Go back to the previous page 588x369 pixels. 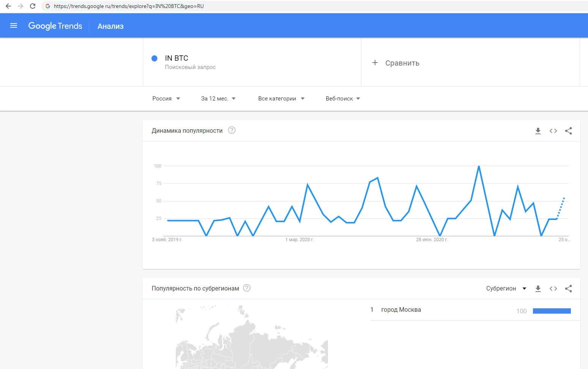click(8, 6)
